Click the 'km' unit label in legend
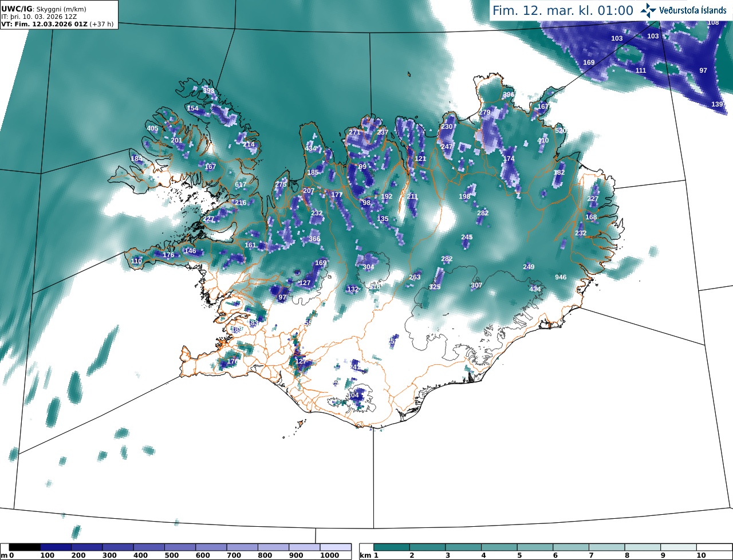733x560 pixels. click(x=365, y=555)
